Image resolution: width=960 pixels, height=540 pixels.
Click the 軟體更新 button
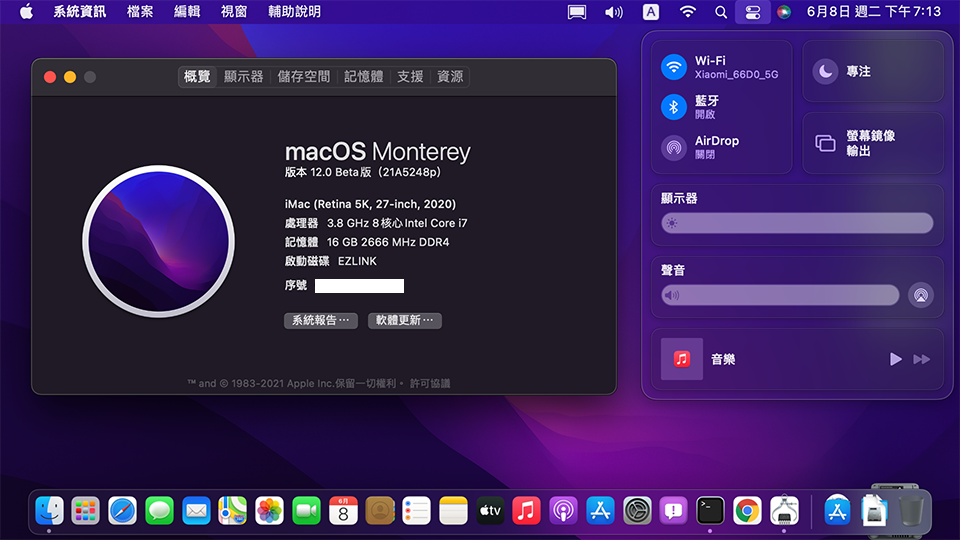coord(405,320)
